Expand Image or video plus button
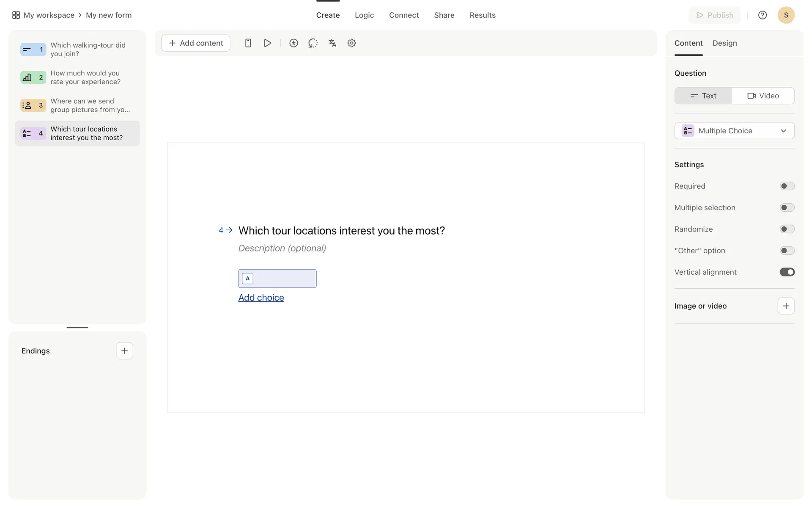 786,306
